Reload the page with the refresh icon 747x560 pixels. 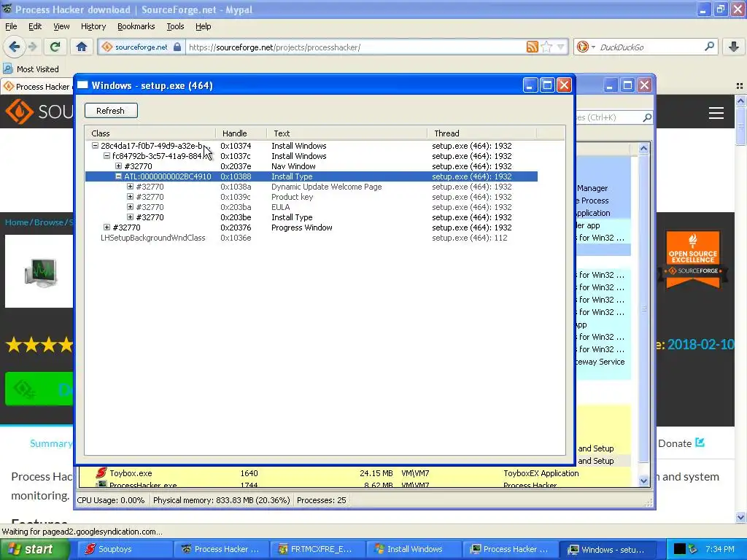tap(55, 47)
